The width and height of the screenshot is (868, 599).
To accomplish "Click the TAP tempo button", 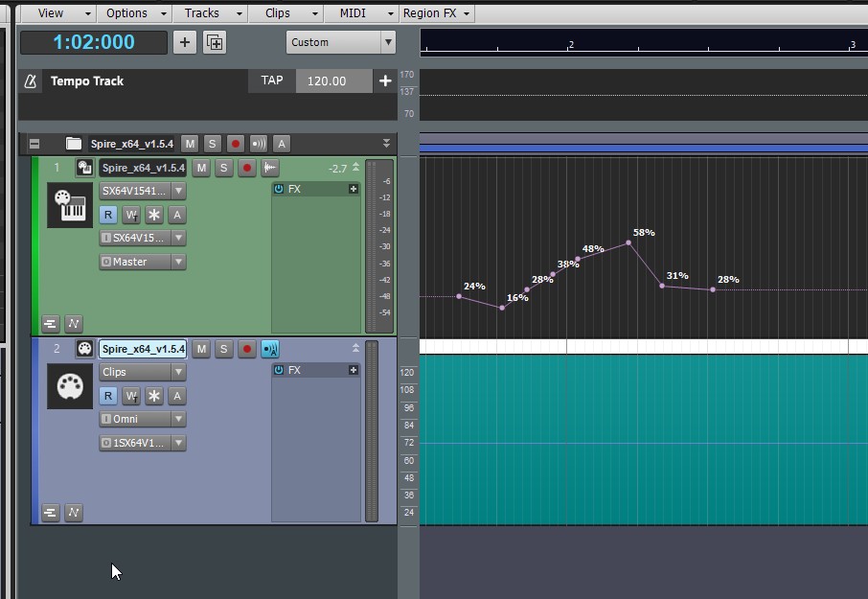I will [x=272, y=81].
